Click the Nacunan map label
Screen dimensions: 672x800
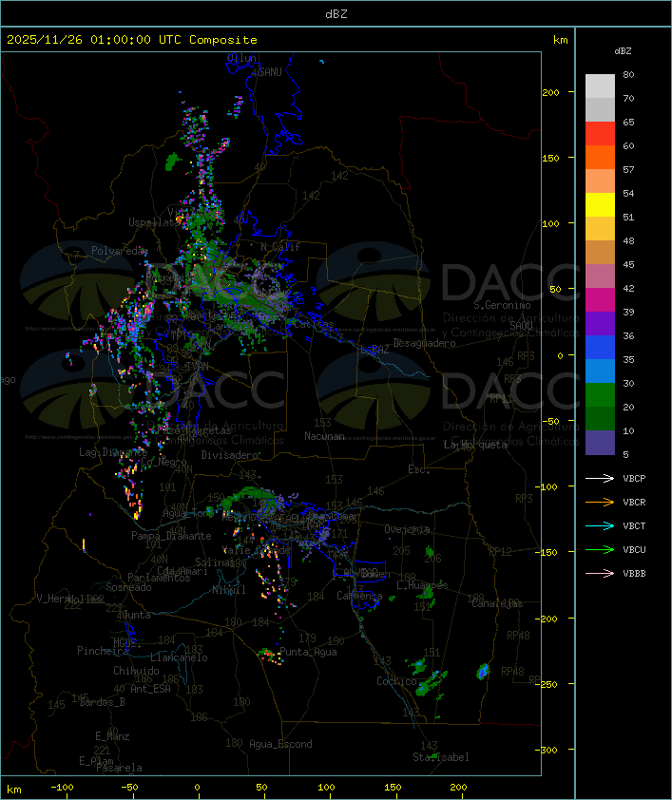pos(324,436)
